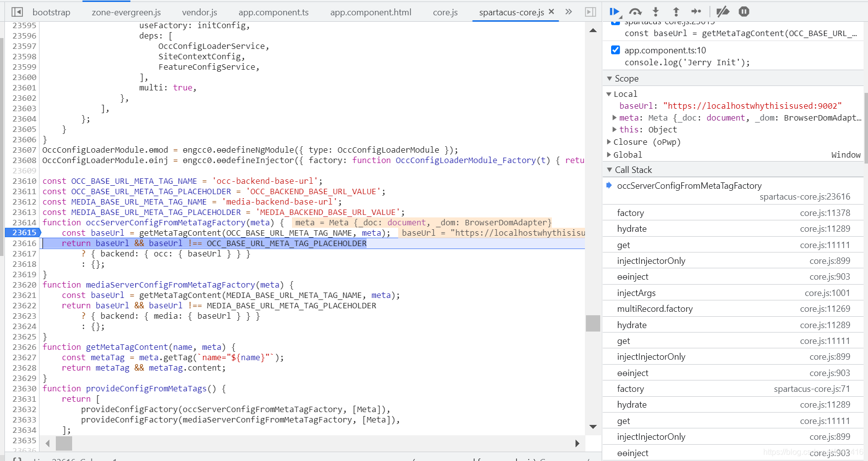Image resolution: width=868 pixels, height=461 pixels.
Task: Switch to the vendor.js tab
Action: click(x=200, y=12)
